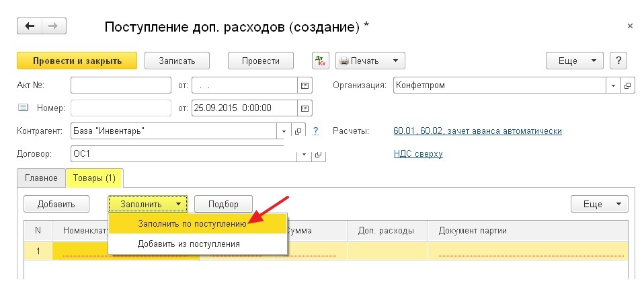Image resolution: width=644 pixels, height=290 pixels.
Task: Open the top Еще menu
Action: tap(575, 61)
